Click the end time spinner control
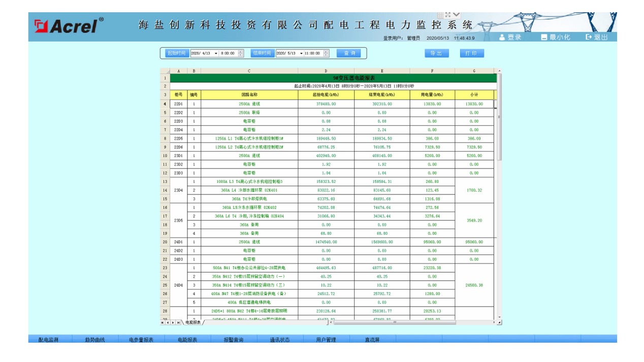644x362 pixels. tap(326, 53)
